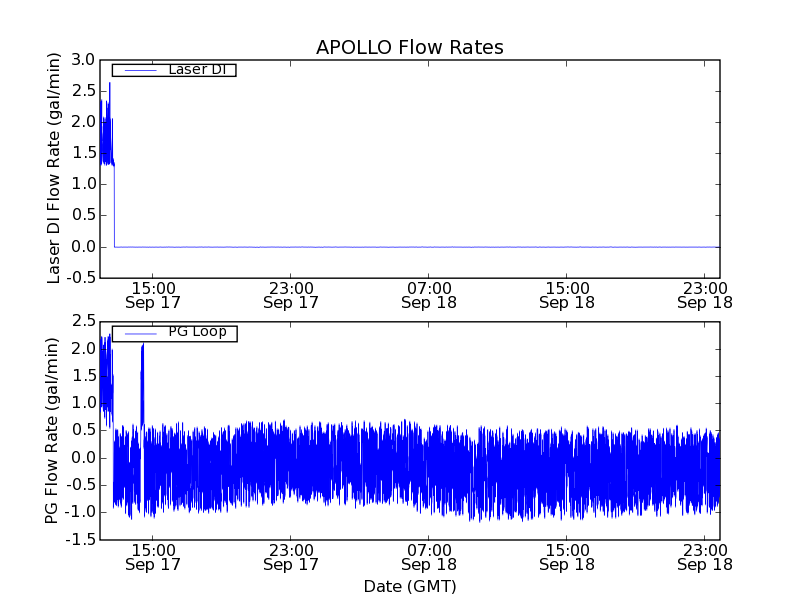Click bottom chart's 07:00 Sep 18 label
The height and width of the screenshot is (600, 800).
pos(429,557)
